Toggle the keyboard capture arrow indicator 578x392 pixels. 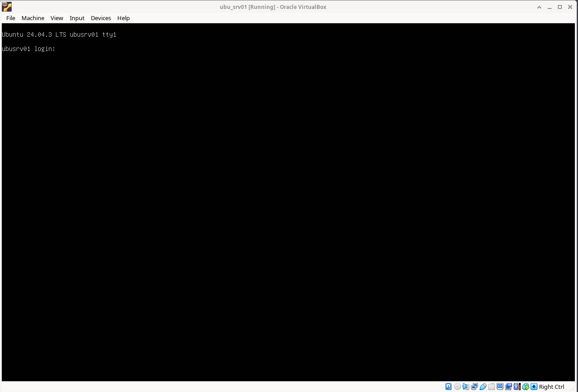click(534, 387)
